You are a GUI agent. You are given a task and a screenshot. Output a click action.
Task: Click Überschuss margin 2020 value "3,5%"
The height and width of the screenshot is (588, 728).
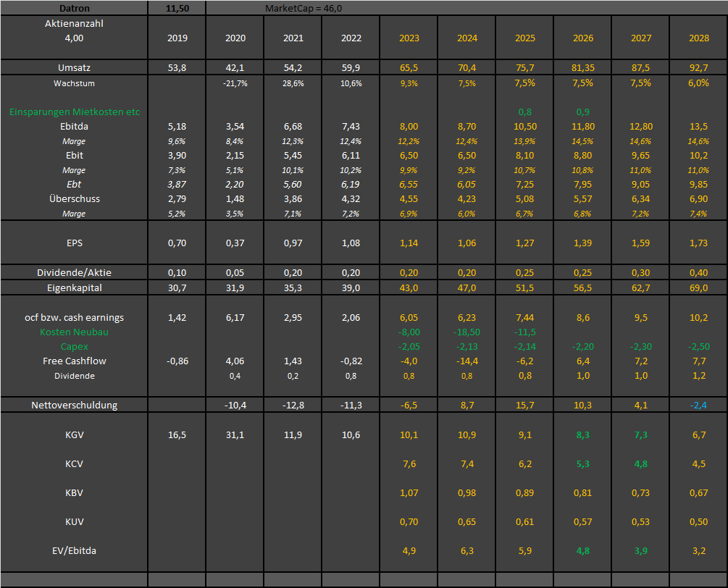[x=235, y=214]
